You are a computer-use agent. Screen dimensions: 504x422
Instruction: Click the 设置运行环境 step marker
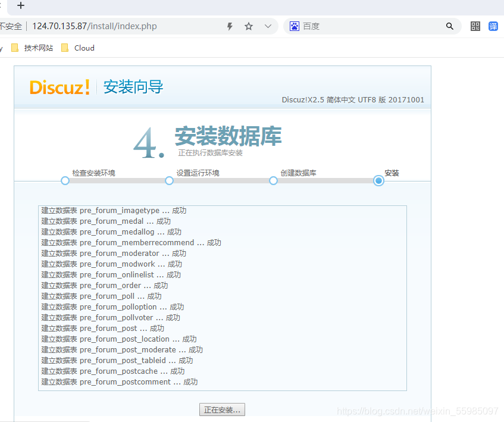point(169,180)
